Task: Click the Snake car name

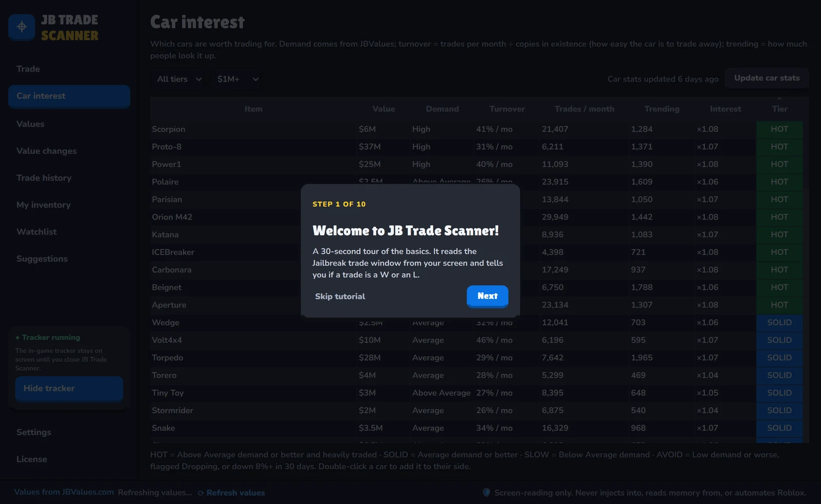Action: [x=163, y=428]
